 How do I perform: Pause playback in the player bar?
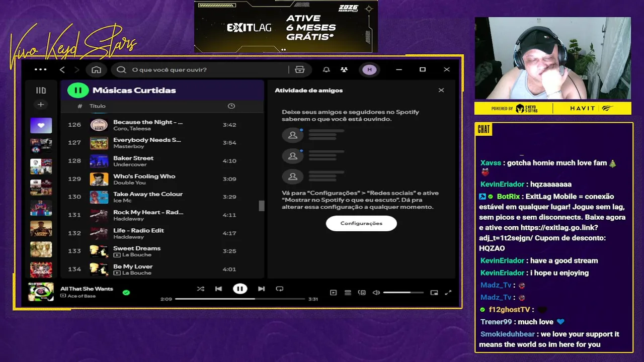click(x=240, y=289)
